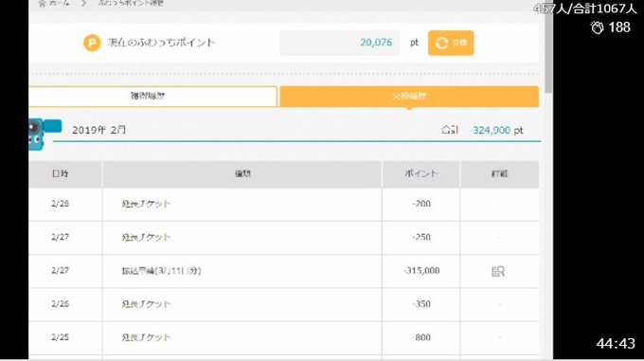644x361 pixels.
Task: Click the total value 324,900 pt
Action: pos(498,130)
